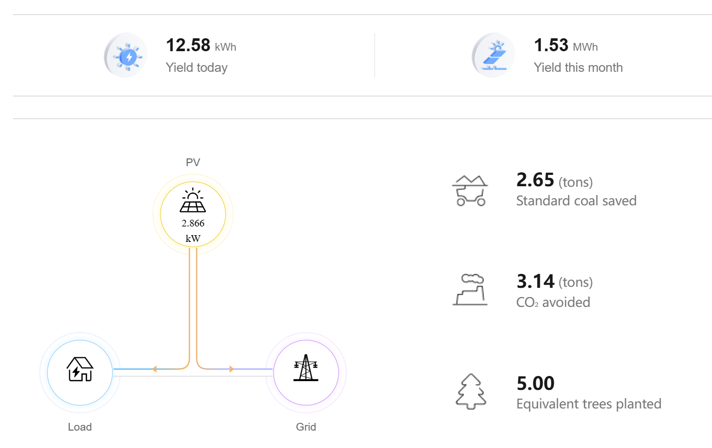Viewport: 712px width, 448px height.
Task: Click the arrow flowing toward Load
Action: (154, 369)
